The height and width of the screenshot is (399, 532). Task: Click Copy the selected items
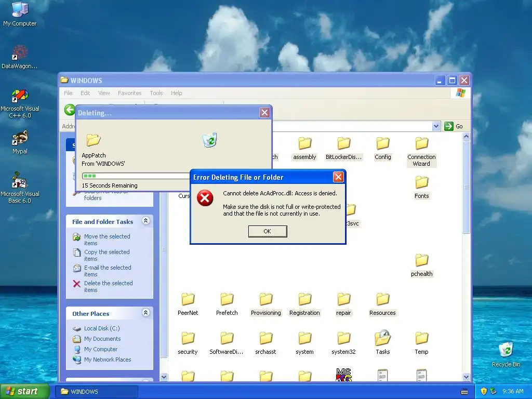[x=102, y=255]
